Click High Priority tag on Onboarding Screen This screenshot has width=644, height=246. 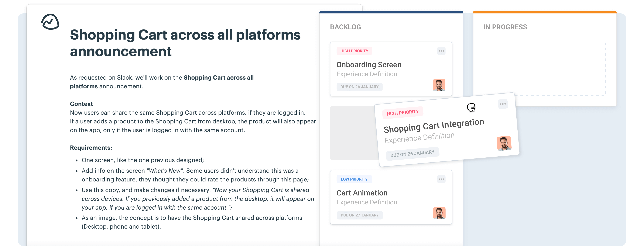click(x=354, y=51)
